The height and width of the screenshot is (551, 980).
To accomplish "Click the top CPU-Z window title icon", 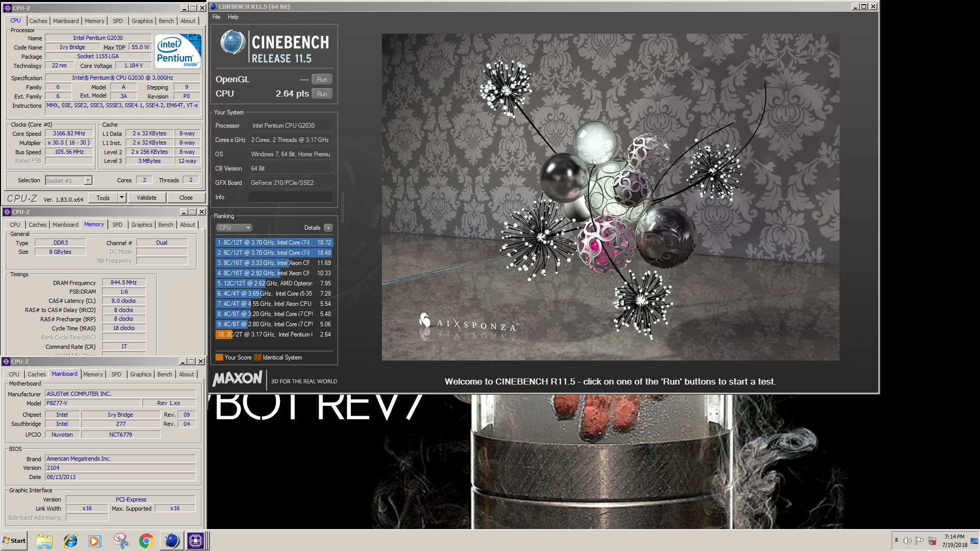I will click(x=8, y=8).
